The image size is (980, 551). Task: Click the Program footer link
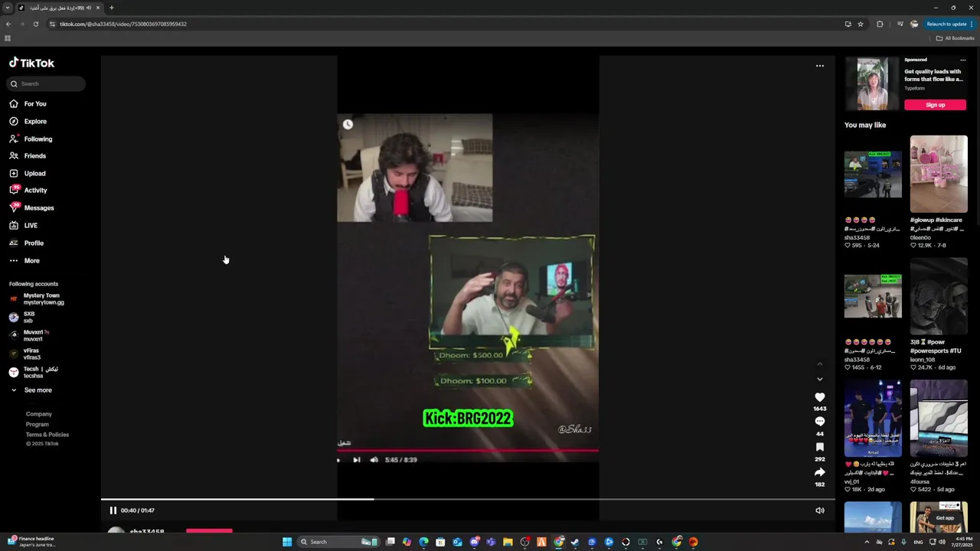[x=38, y=424]
